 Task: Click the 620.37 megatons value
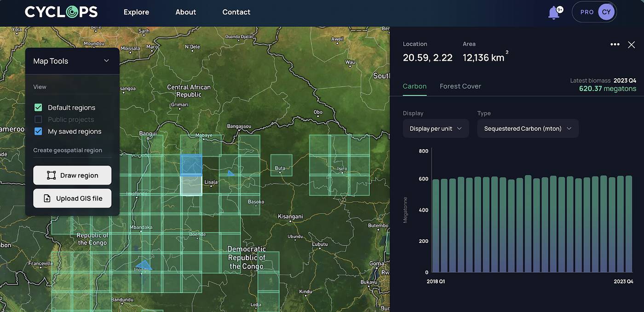[x=608, y=89]
